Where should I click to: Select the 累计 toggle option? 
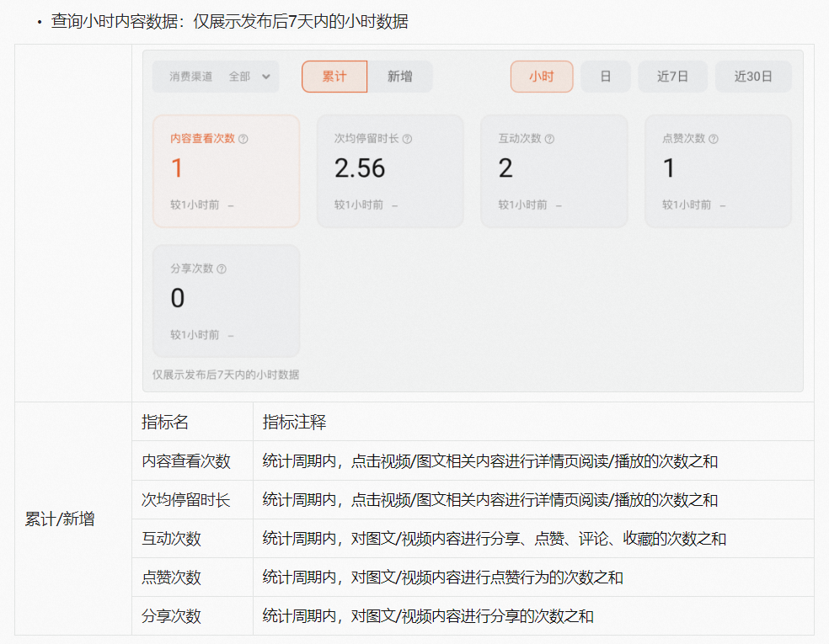pyautogui.click(x=334, y=77)
